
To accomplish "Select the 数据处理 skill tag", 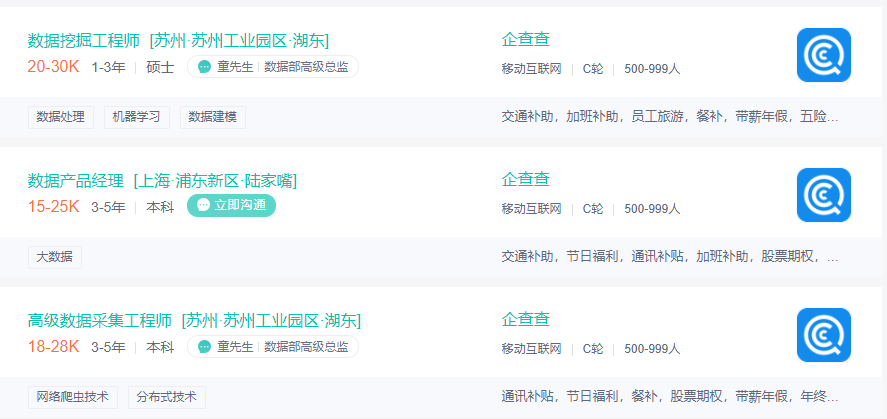I will point(61,117).
